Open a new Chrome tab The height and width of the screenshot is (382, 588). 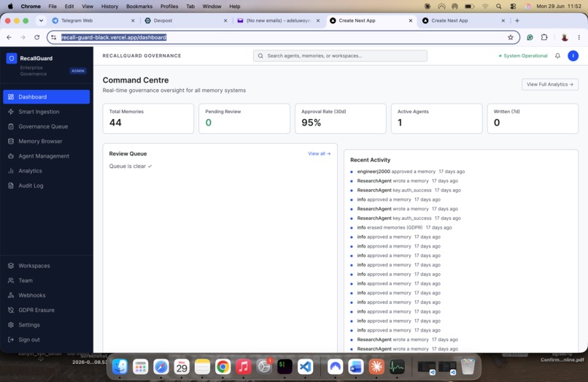pyautogui.click(x=517, y=20)
